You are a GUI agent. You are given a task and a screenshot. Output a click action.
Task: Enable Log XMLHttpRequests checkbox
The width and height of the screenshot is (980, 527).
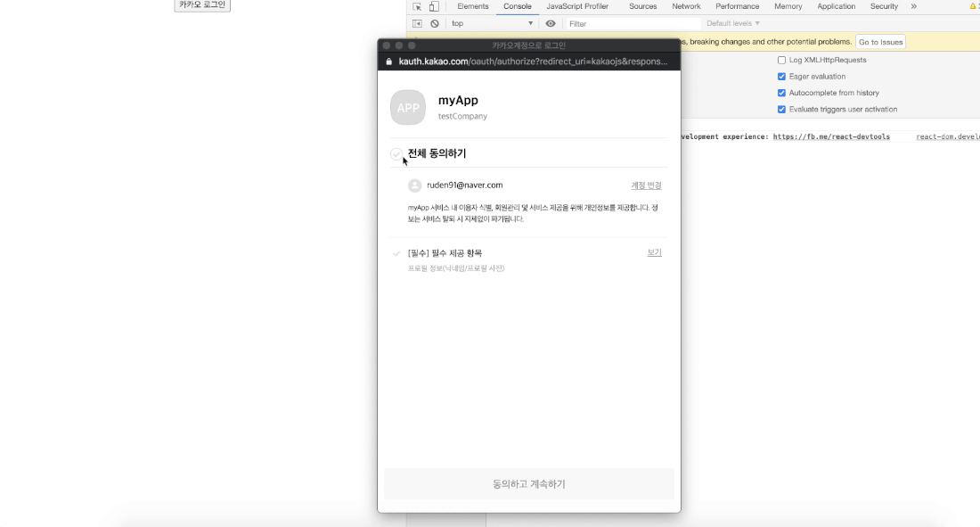[781, 60]
